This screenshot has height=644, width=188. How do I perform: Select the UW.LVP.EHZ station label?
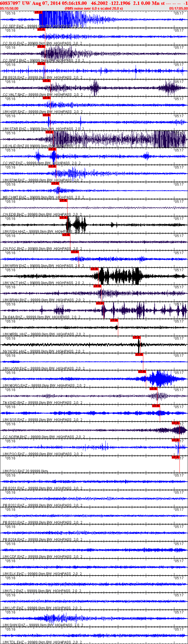[x=42, y=608]
